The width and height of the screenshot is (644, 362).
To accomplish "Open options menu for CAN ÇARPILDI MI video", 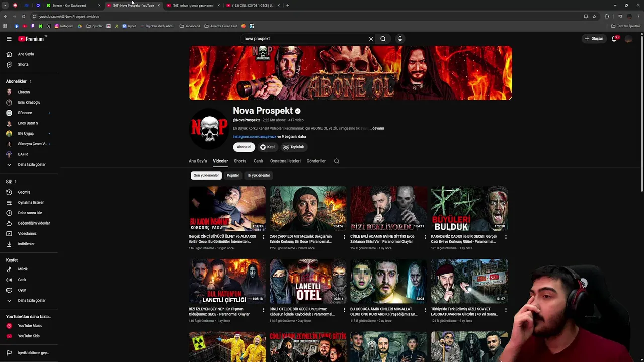I will pos(344,237).
